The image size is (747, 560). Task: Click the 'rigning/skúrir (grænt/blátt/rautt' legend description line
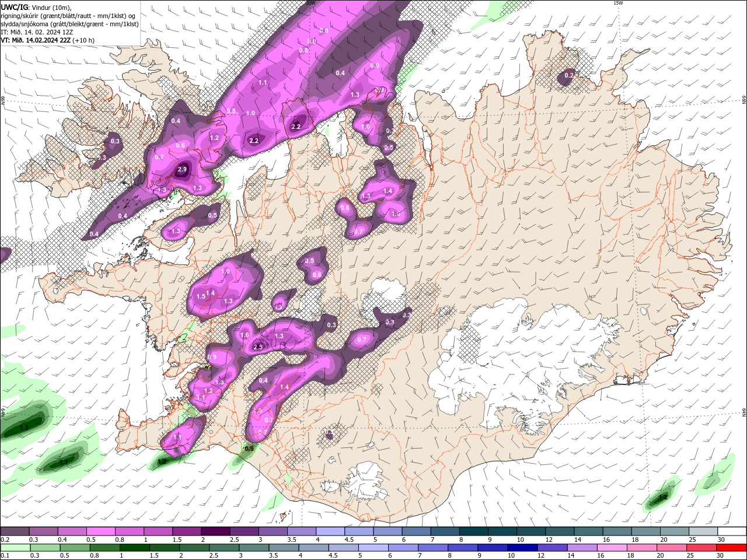[x=68, y=16]
